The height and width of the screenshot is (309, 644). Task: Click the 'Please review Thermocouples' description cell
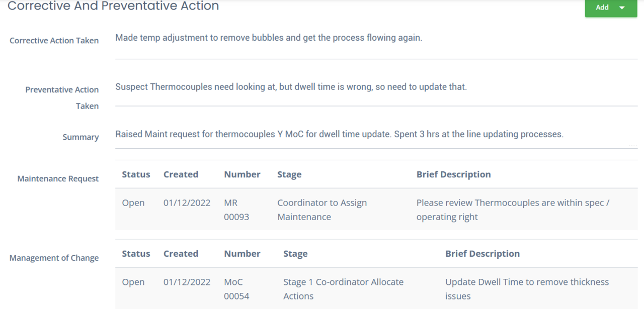pos(513,210)
